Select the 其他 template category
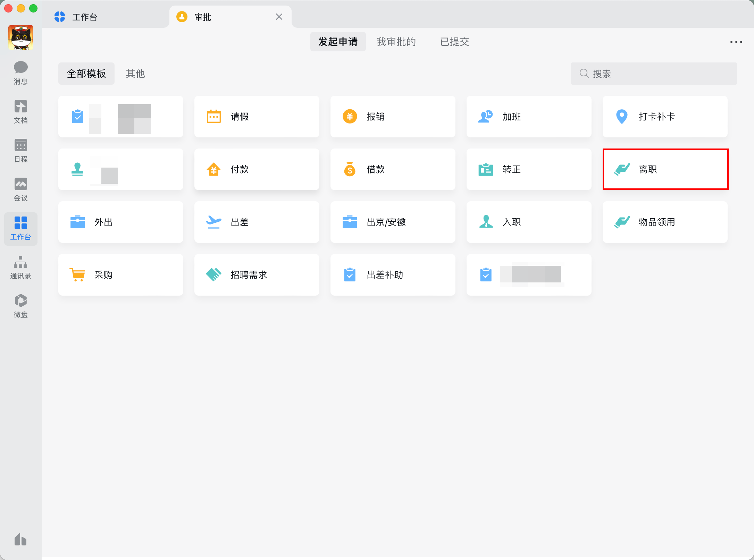Screen dimensions: 754x560 click(x=135, y=74)
